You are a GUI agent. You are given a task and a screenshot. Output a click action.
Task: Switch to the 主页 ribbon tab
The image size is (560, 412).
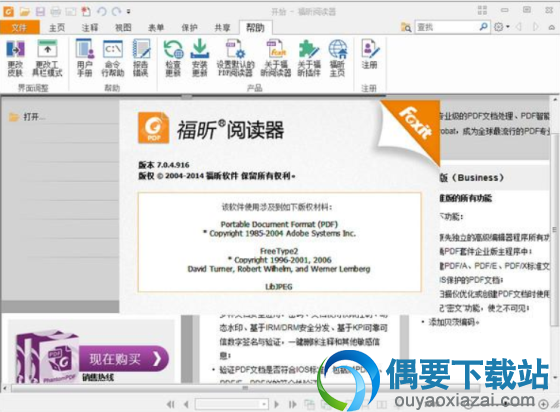click(x=57, y=27)
